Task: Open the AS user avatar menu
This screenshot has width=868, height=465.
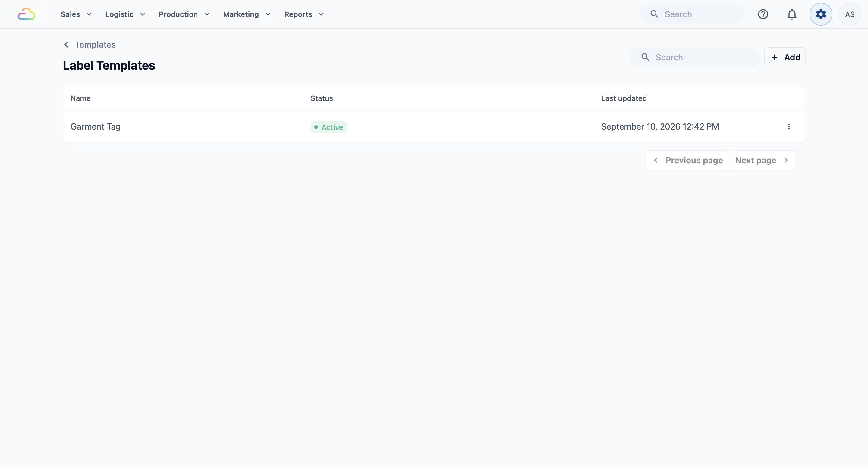Action: [x=850, y=14]
